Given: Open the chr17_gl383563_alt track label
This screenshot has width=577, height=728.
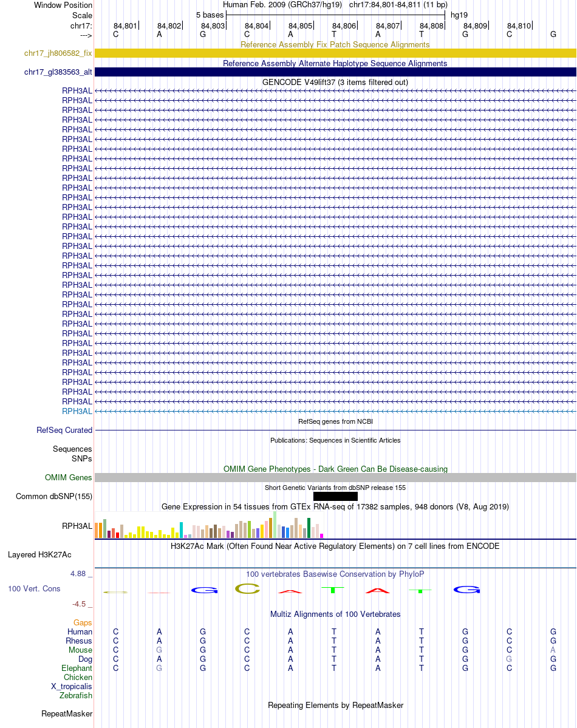Looking at the screenshot, I should tap(58, 72).
